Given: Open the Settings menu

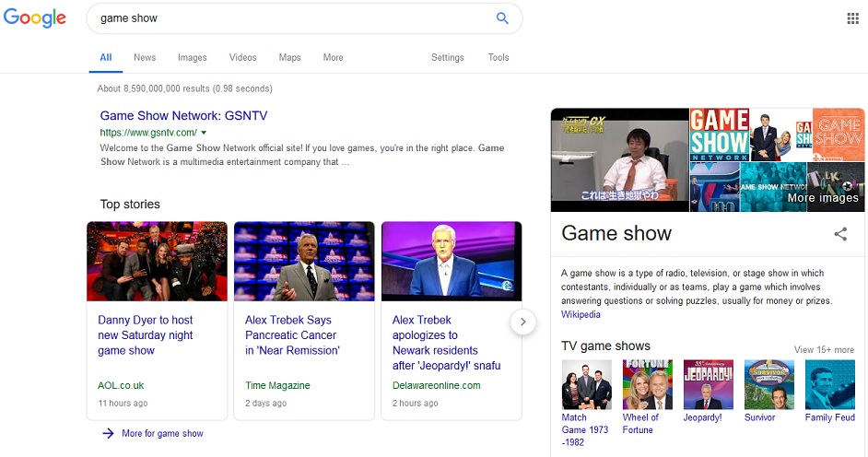Looking at the screenshot, I should tap(447, 57).
